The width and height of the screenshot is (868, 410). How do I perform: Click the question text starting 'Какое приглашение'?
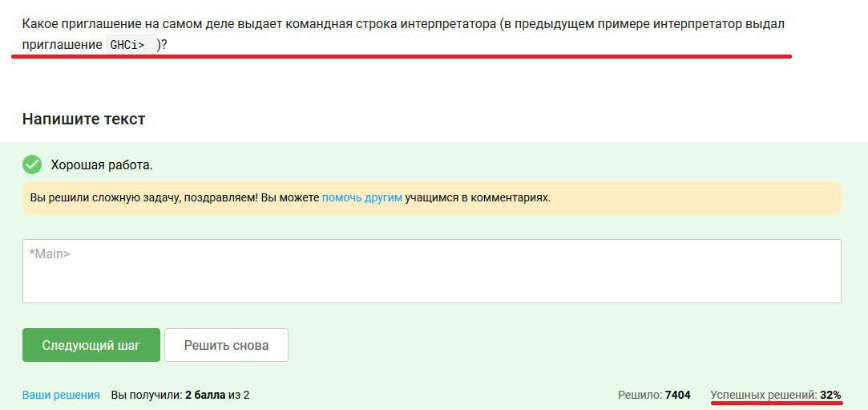tap(404, 35)
